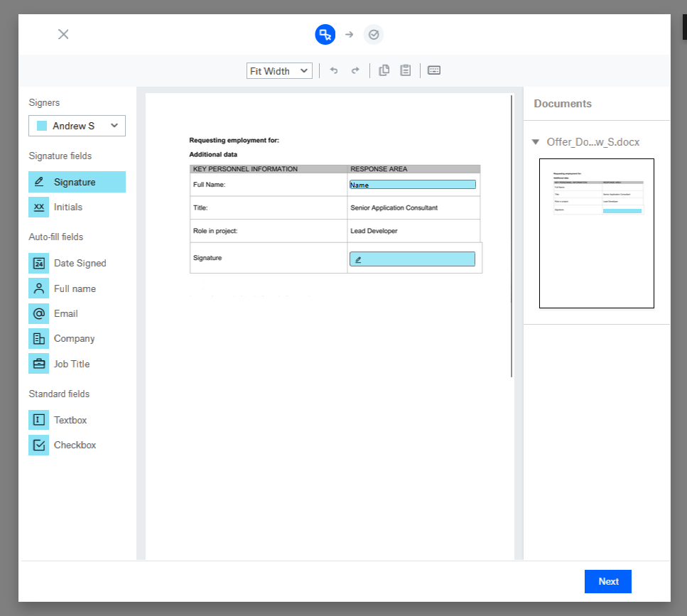
Task: Click the redo arrow in toolbar
Action: [355, 70]
